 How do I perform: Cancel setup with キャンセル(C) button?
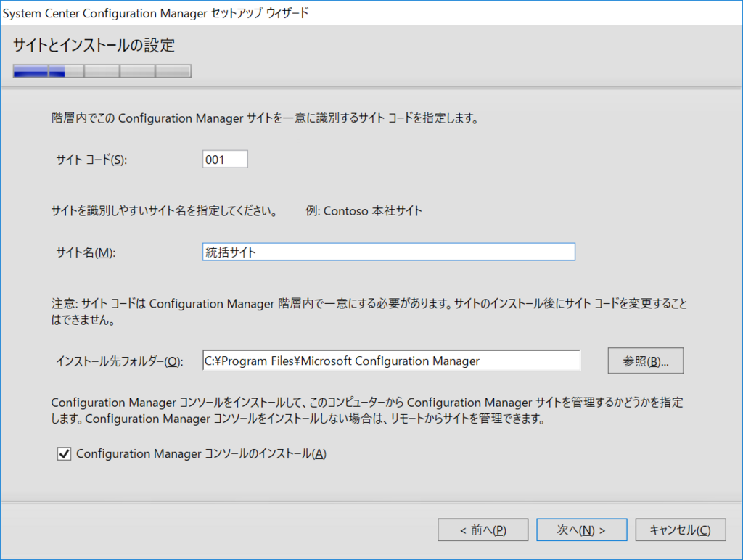tap(681, 530)
